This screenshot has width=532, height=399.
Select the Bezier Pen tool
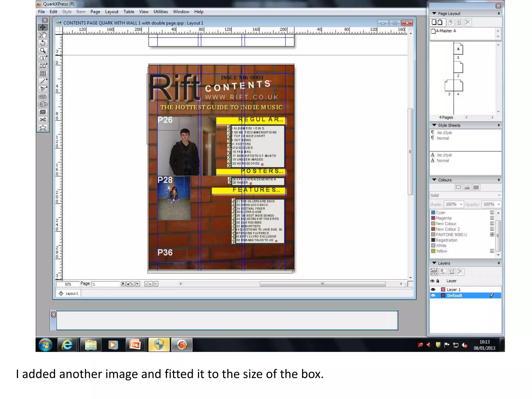43,89
